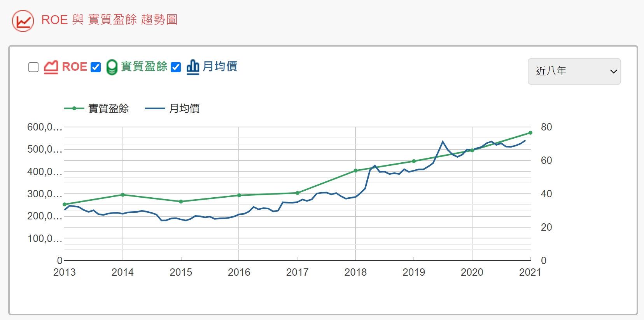Click the green data point at 2018

tap(355, 171)
